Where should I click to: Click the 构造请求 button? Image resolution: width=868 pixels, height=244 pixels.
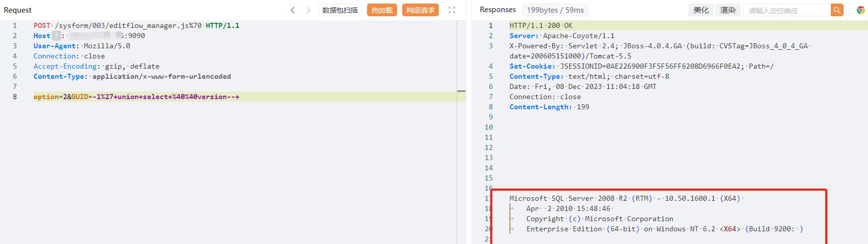pos(421,10)
